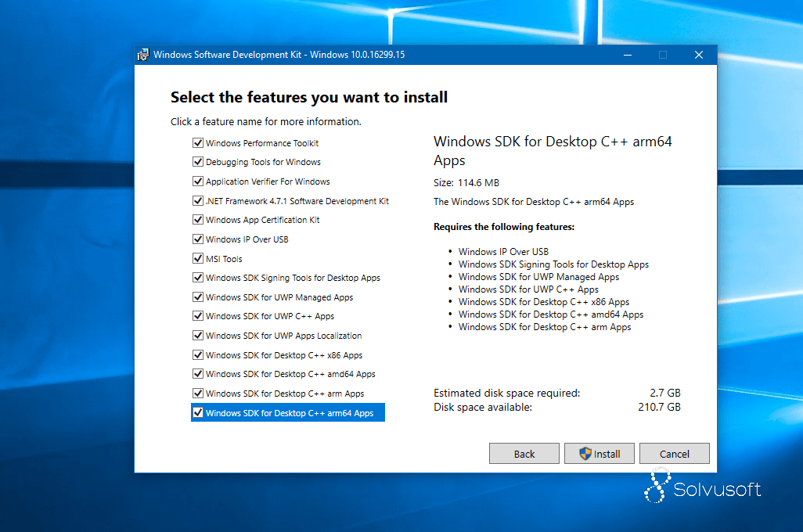The height and width of the screenshot is (532, 803).
Task: Click 'Estimated disk space required:' label
Action: [506, 393]
